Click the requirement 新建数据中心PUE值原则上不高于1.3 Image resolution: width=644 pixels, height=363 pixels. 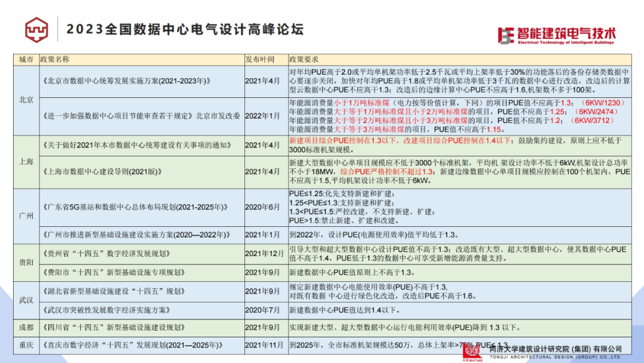click(x=352, y=273)
